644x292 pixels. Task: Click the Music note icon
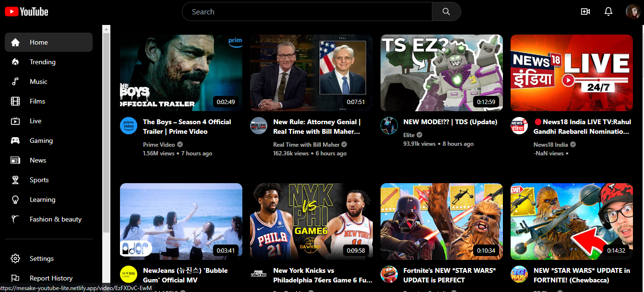coord(15,82)
